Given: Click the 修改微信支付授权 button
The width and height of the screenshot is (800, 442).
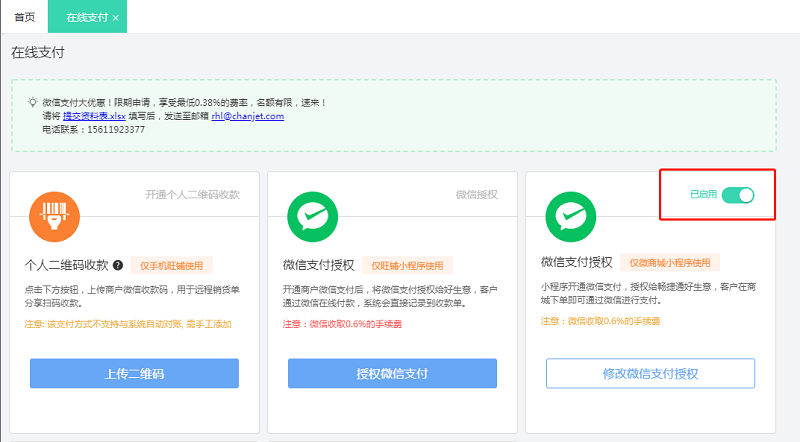Looking at the screenshot, I should click(651, 374).
